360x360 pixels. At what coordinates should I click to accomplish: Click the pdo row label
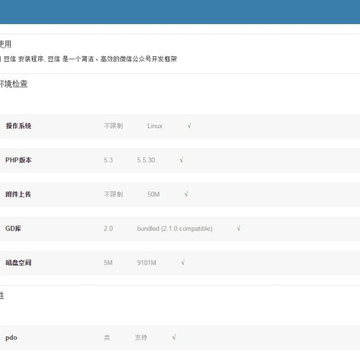11,338
